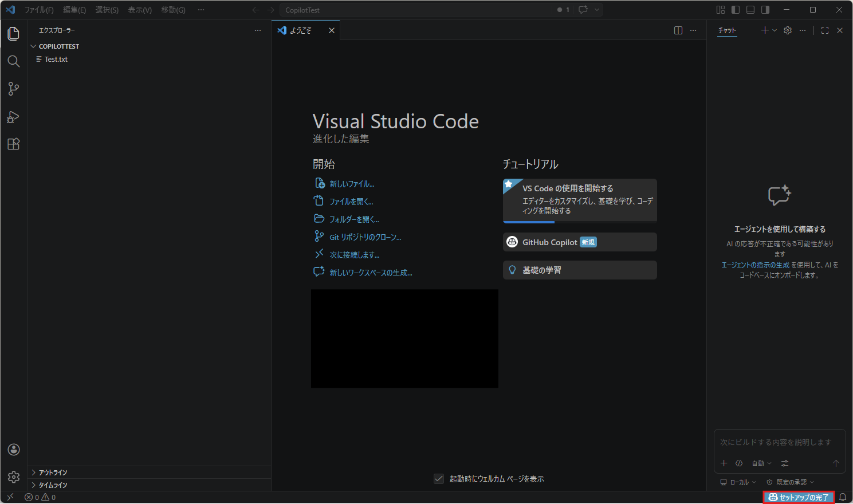853x504 pixels.
Task: Maximize the chat panel
Action: [x=825, y=30]
